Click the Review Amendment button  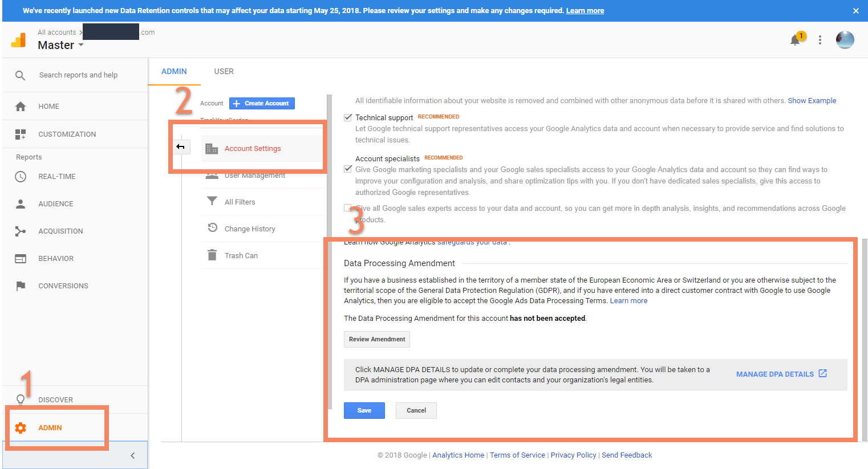tap(377, 339)
